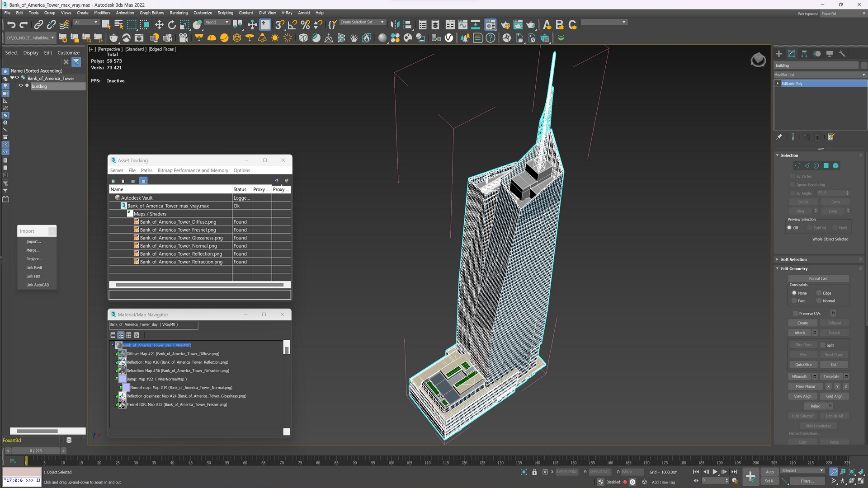The height and width of the screenshot is (488, 868).
Task: Click the MSmooth button
Action: (x=800, y=377)
